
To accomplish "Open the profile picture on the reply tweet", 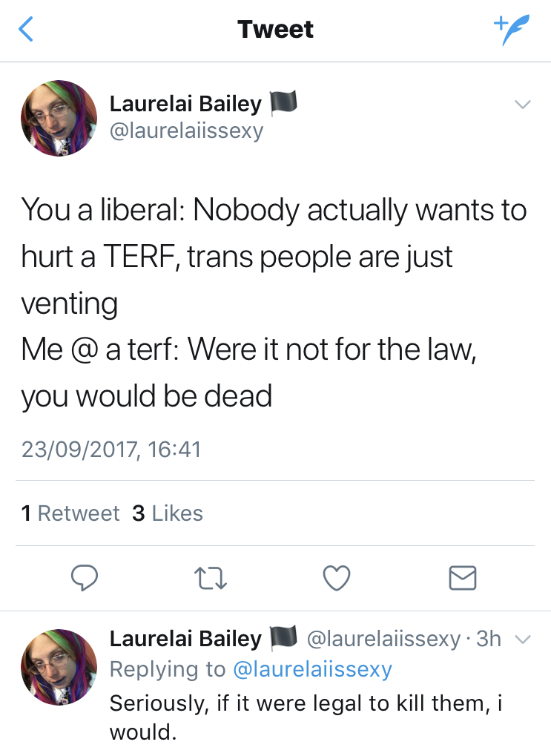I will click(x=60, y=667).
